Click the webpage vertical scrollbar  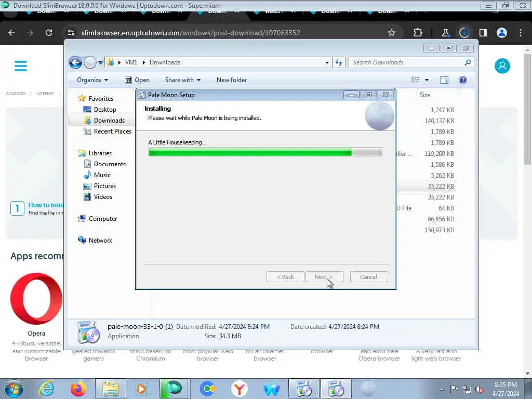click(x=527, y=109)
